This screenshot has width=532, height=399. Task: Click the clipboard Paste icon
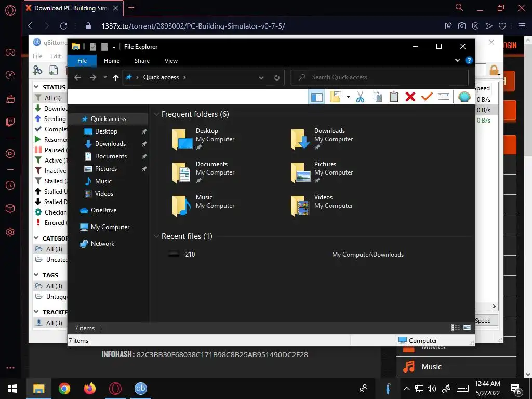[394, 97]
